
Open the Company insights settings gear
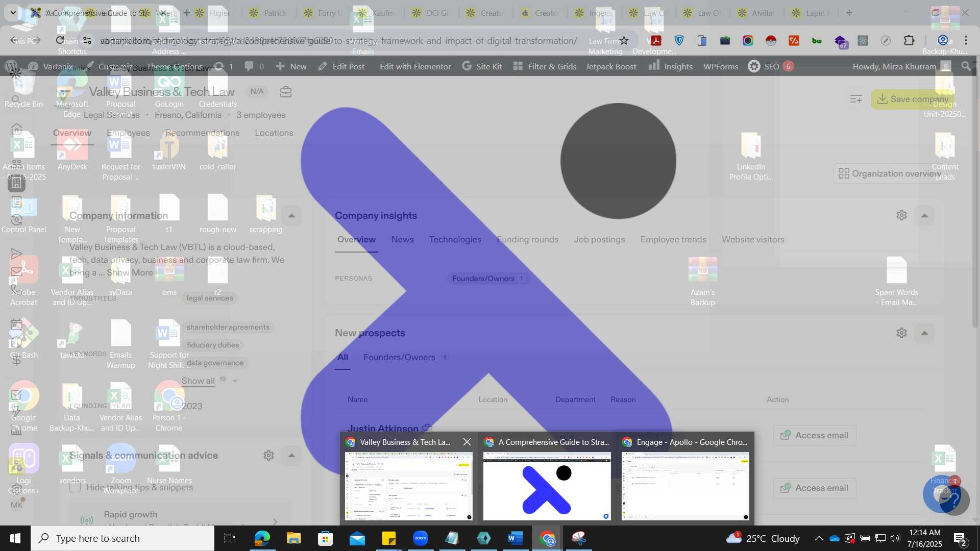(x=901, y=215)
